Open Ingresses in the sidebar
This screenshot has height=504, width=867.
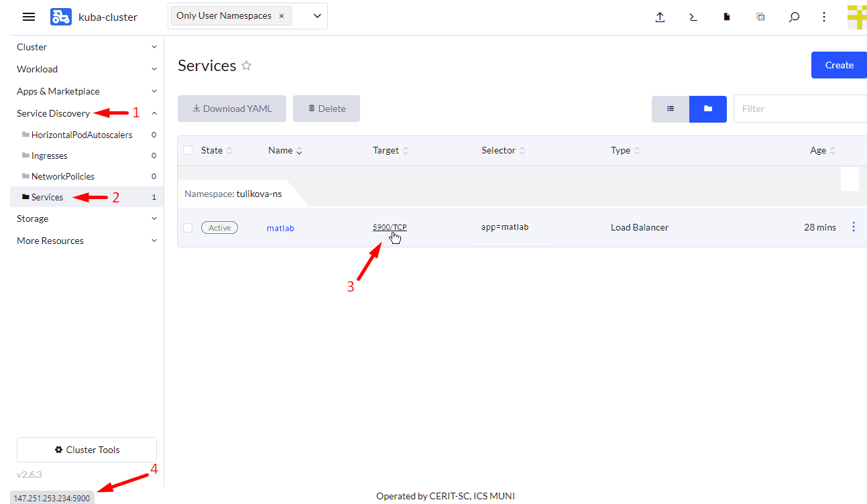50,155
